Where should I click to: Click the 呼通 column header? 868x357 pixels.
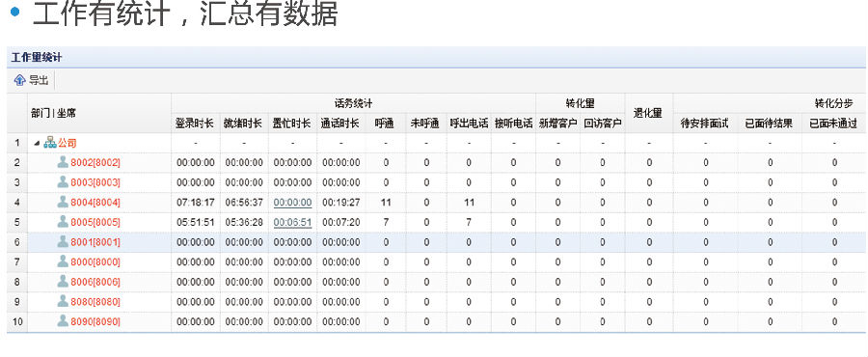coord(385,124)
